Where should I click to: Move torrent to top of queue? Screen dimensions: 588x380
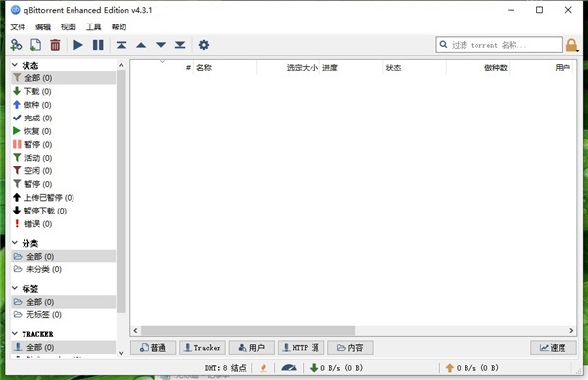tap(122, 45)
